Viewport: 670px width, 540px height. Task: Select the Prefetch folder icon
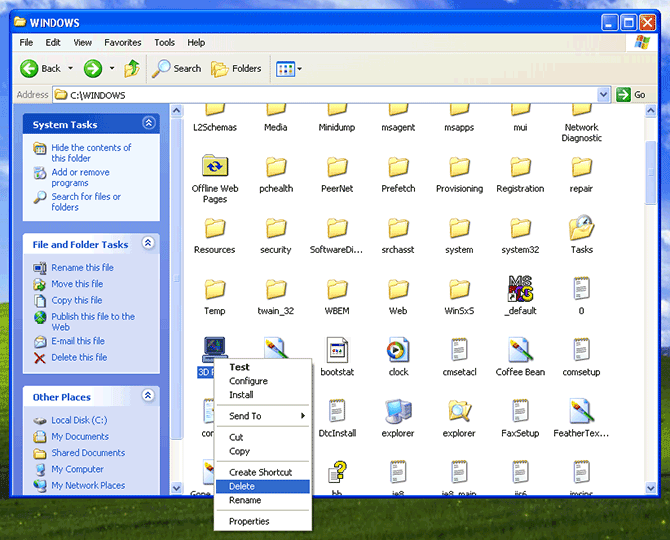(x=398, y=167)
